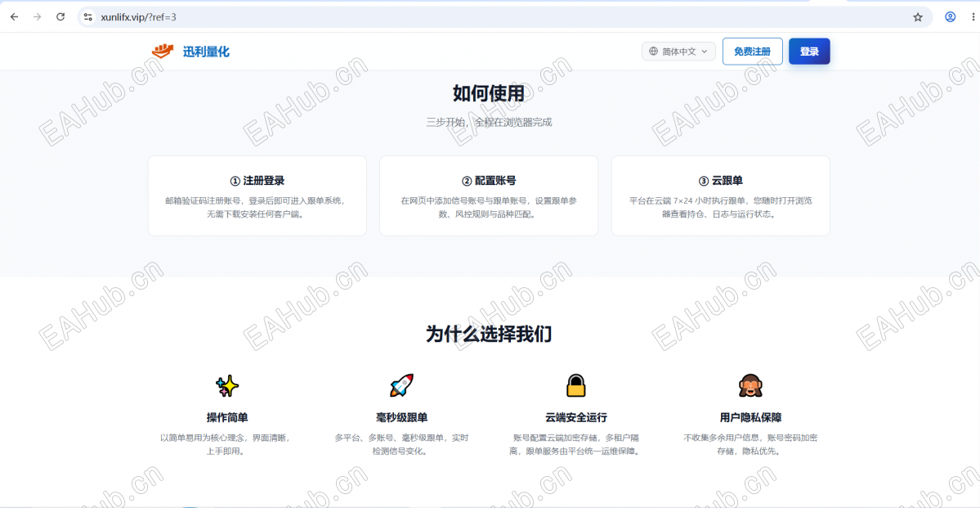
Task: Open the browser profile avatar icon
Action: coord(950,17)
